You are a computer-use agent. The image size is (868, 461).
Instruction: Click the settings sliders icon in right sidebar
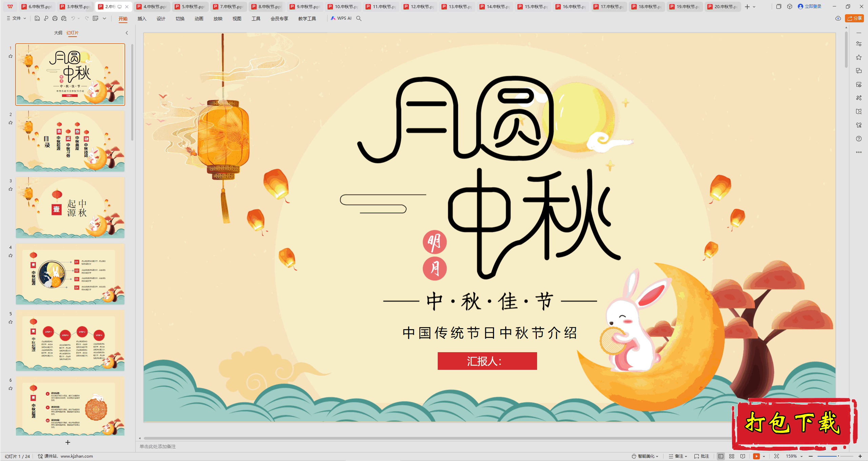tap(859, 44)
